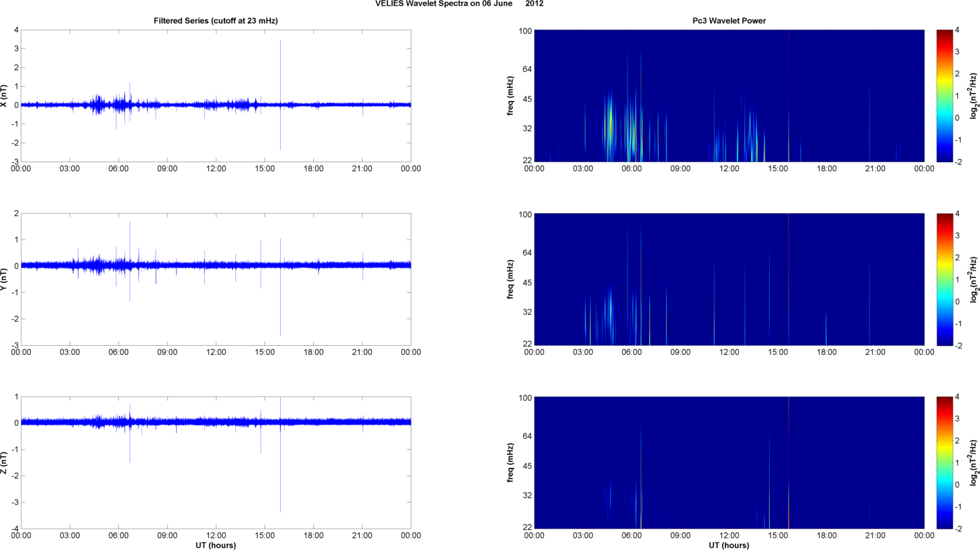Click the 15:00 tick label under Y wavelet
Viewport: 980px width, 550px height.
click(778, 352)
